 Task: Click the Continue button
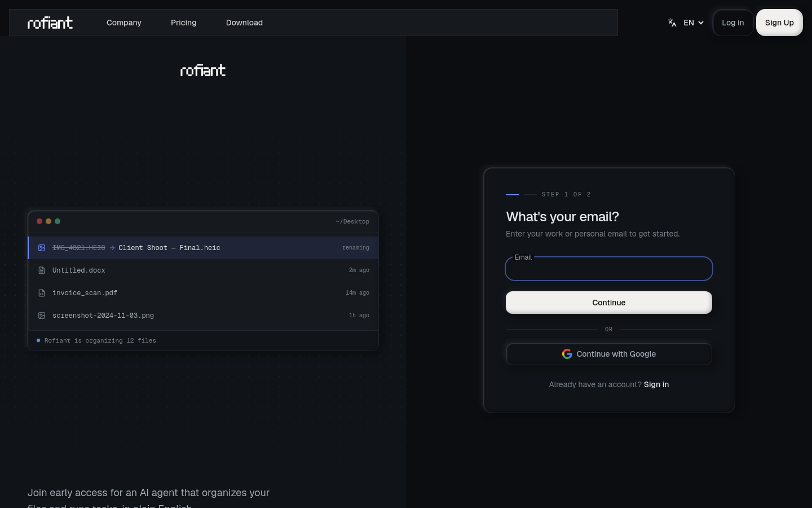tap(609, 303)
